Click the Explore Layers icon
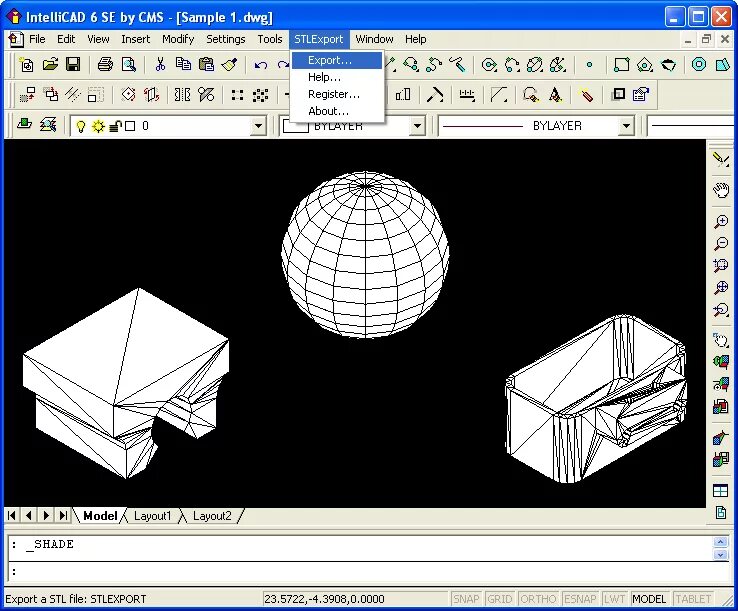The height and width of the screenshot is (611, 738). point(48,125)
